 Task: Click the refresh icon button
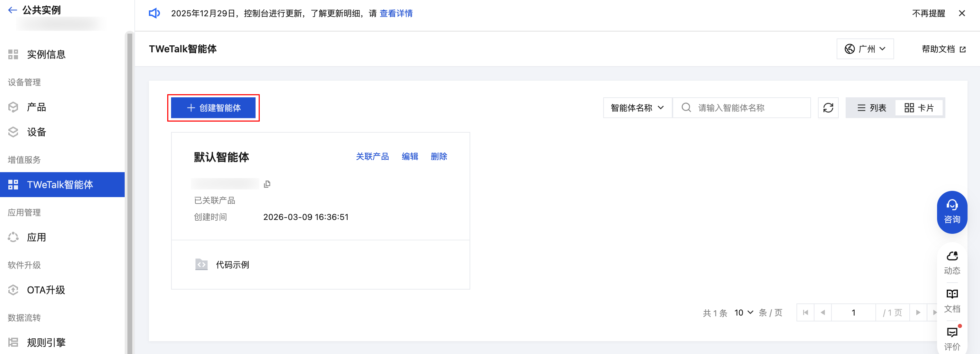click(828, 108)
